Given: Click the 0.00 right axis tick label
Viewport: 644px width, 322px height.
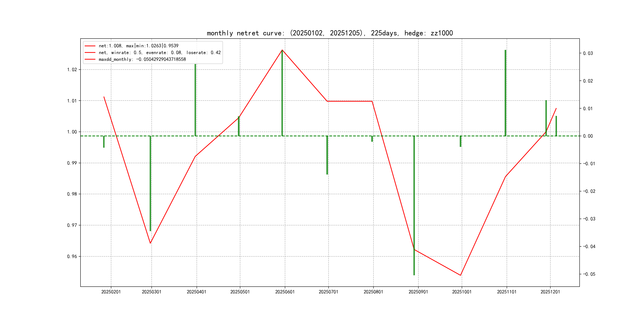Looking at the screenshot, I should pyautogui.click(x=588, y=136).
